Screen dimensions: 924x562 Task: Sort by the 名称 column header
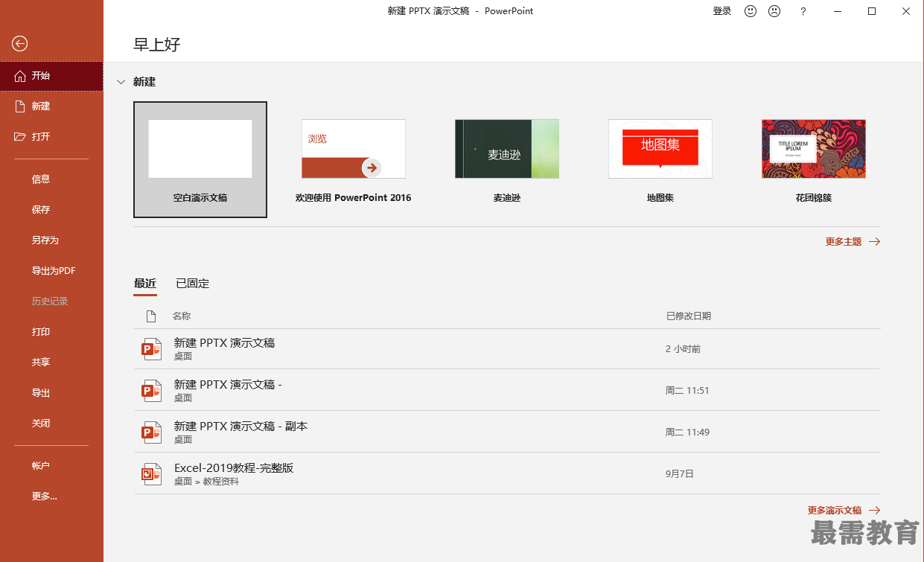click(182, 316)
